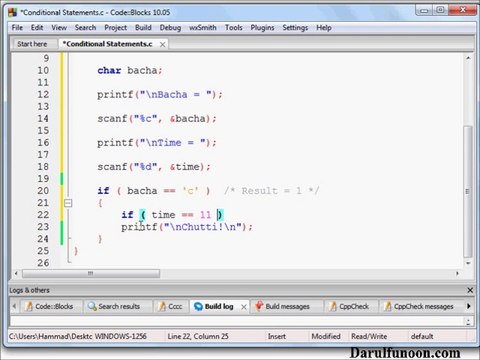The width and height of the screenshot is (480, 360).
Task: Open the View menu
Action: coord(59,28)
